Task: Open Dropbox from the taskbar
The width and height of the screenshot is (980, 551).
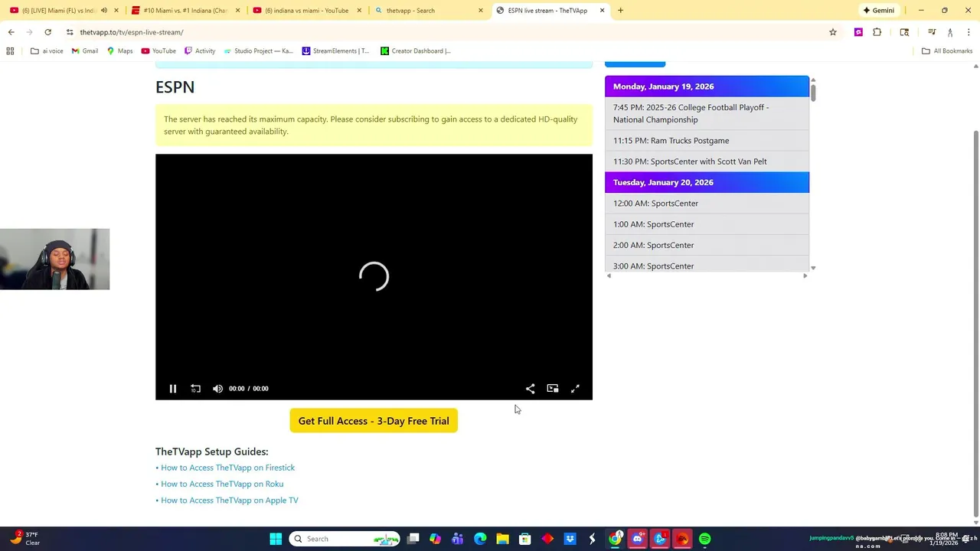Action: point(570,539)
